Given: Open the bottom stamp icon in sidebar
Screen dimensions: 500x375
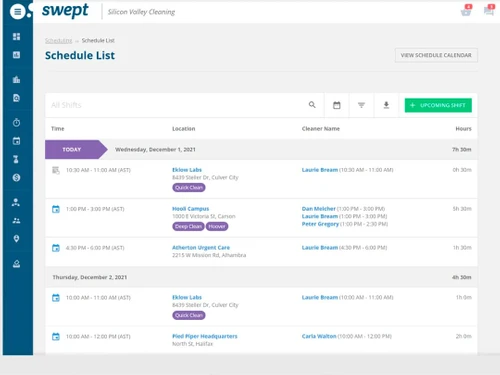Looking at the screenshot, I should pyautogui.click(x=16, y=264).
